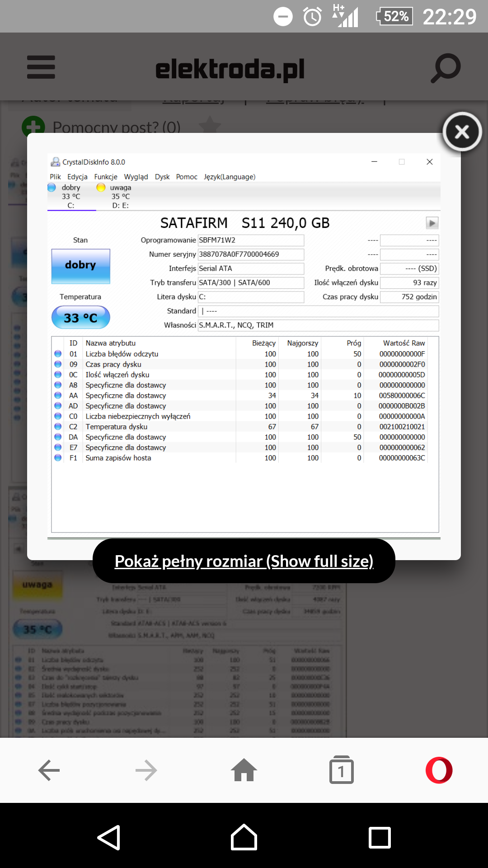Open the Opera menu icon

(x=439, y=770)
